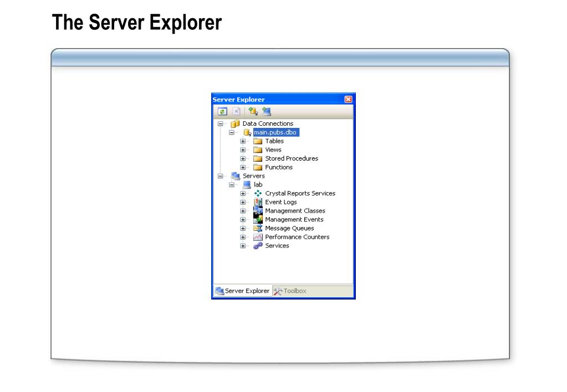
Task: Click the lab computer icon
Action: click(247, 184)
